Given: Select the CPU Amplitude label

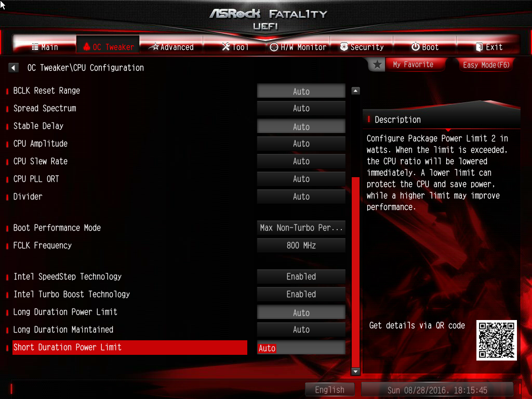Looking at the screenshot, I should pyautogui.click(x=41, y=143).
